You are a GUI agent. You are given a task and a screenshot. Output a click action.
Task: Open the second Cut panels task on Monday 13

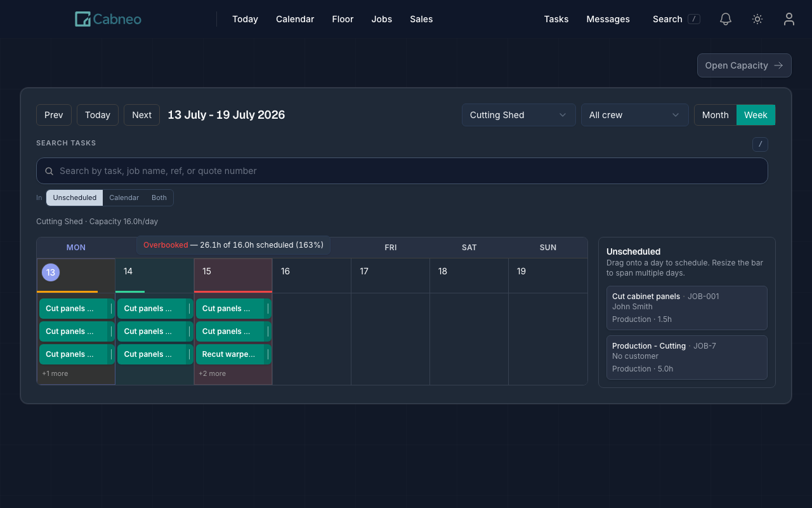click(77, 331)
